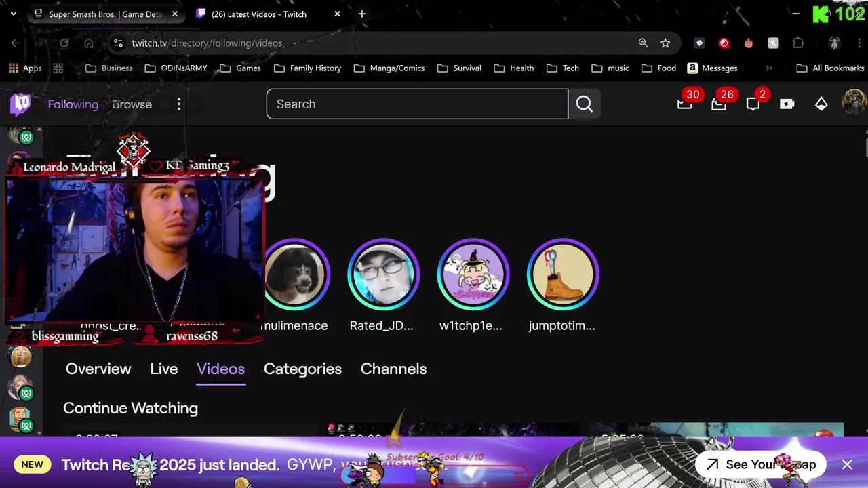Screen dimensions: 868x488
Task: Open the Manga/Comics bookmarks folder
Action: (389, 68)
